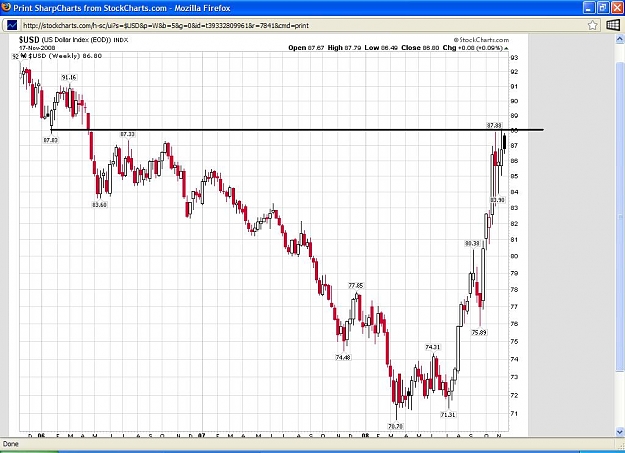Click the 83.60 low price label
Image resolution: width=625 pixels, height=453 pixels.
click(99, 205)
